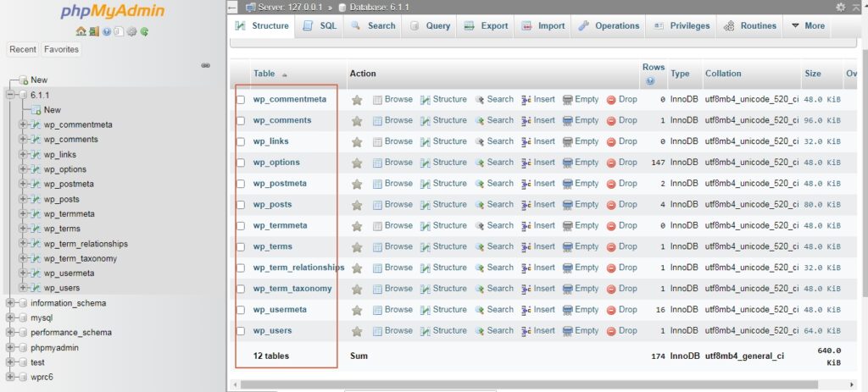Click the green log out door icon

pos(93,31)
